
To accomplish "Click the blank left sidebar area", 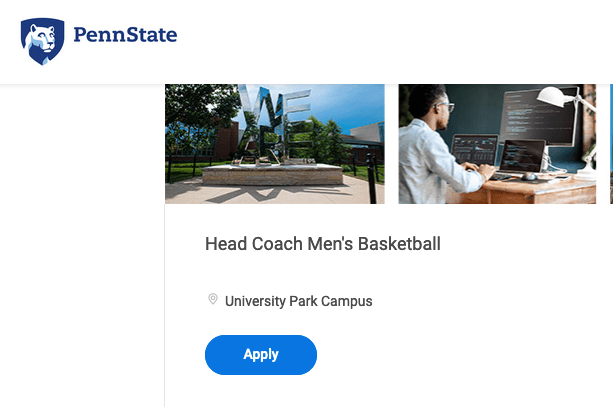I will point(80,250).
